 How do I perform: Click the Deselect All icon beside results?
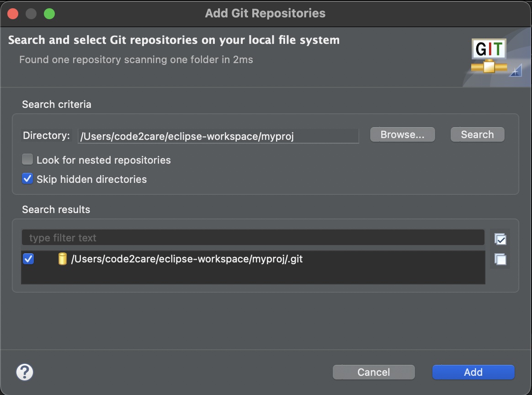500,259
